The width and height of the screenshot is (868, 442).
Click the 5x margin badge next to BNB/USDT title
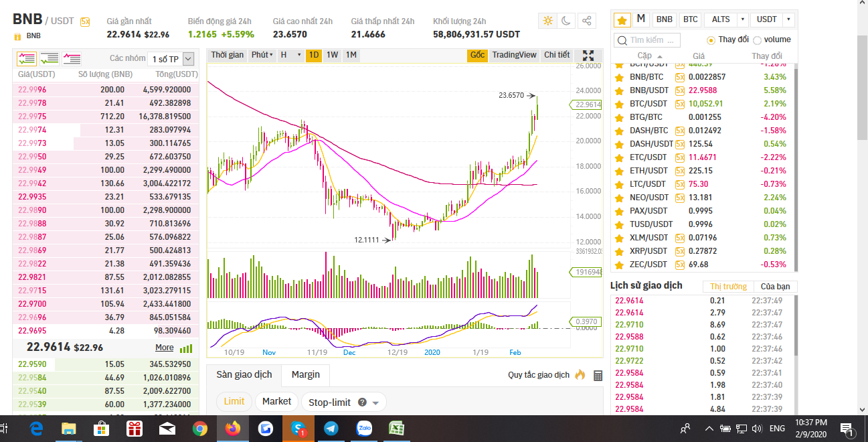tap(85, 22)
